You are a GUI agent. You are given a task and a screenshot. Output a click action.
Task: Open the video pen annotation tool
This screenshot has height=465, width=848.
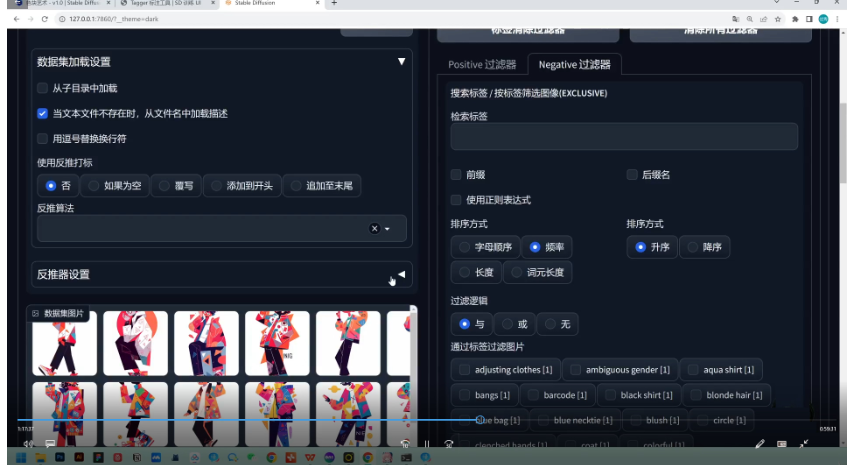pyautogui.click(x=760, y=444)
